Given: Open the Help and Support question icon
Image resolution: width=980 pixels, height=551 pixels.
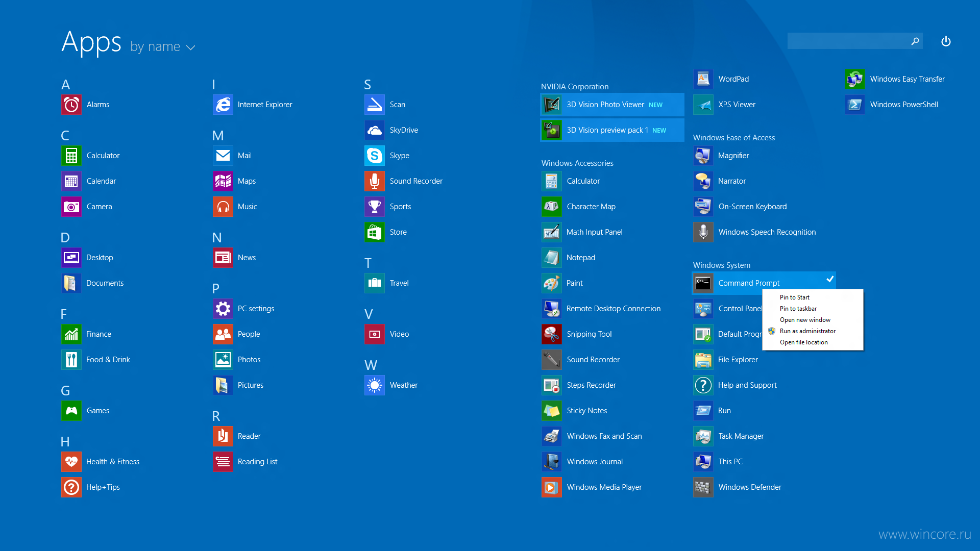Looking at the screenshot, I should (x=703, y=385).
